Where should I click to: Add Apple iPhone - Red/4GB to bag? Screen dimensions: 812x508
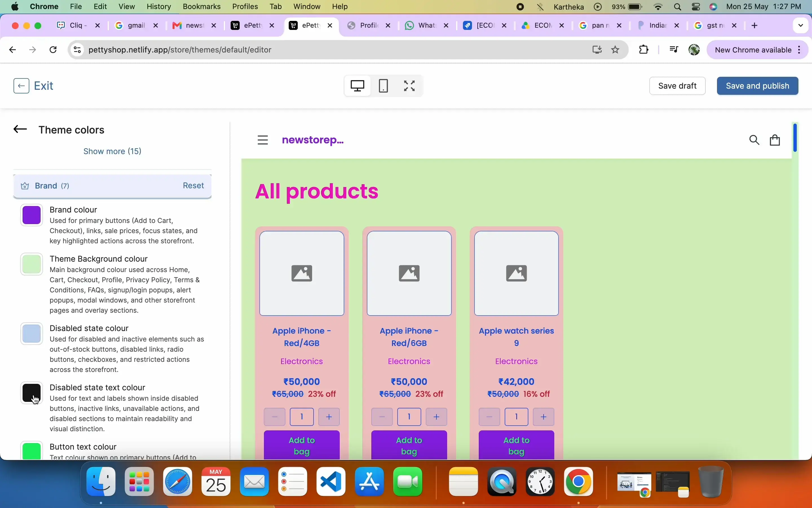(x=302, y=446)
